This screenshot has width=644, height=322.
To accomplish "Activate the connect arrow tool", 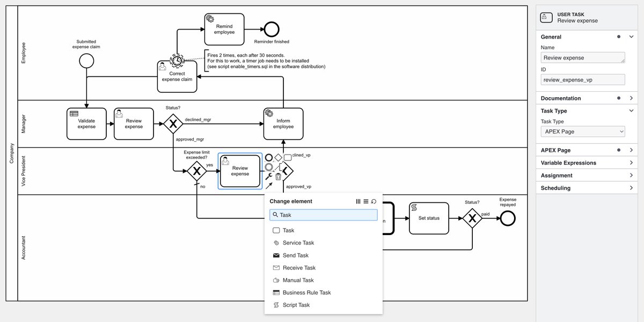I will pos(269,186).
